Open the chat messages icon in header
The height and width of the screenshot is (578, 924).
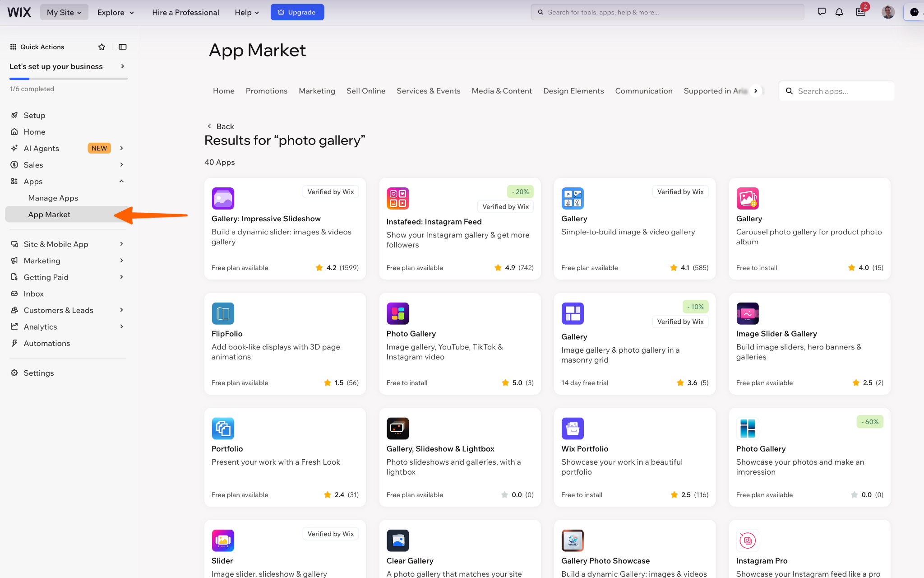coord(821,12)
